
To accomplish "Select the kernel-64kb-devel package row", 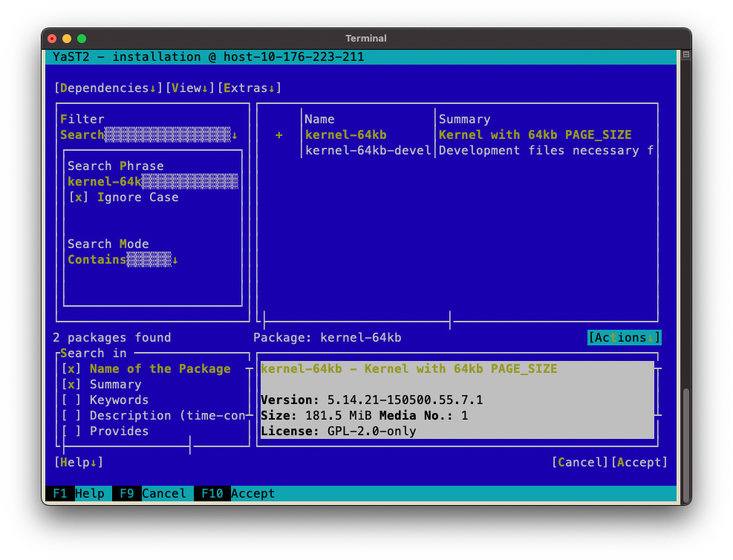I will pos(368,151).
